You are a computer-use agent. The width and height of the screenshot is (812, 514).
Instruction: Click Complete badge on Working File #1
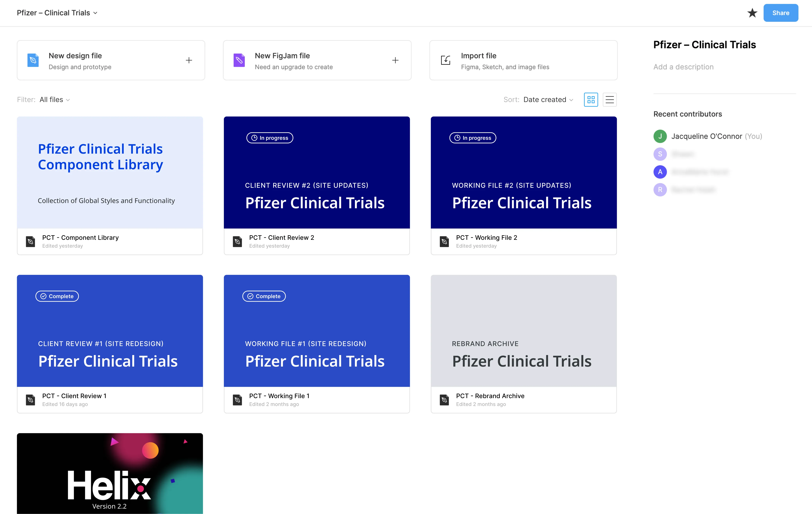click(x=264, y=296)
